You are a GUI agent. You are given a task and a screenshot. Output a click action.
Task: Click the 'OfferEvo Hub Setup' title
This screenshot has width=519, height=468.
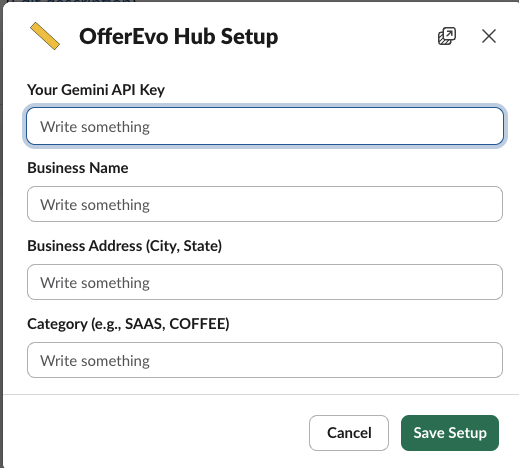point(179,36)
